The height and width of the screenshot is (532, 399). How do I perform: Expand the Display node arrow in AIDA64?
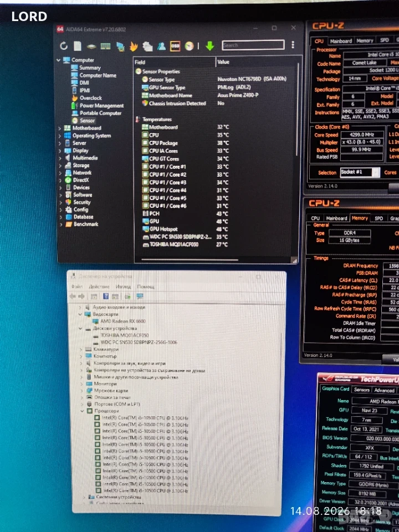[x=60, y=151]
